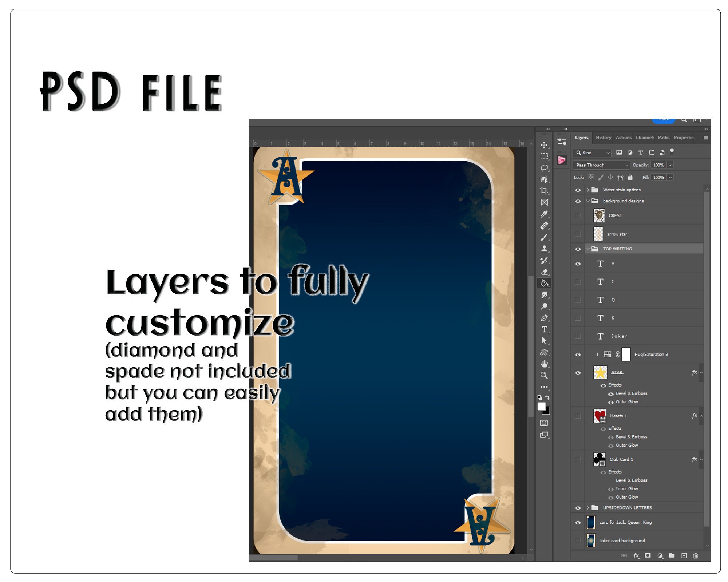Click the foreground color swatch
The width and height of the screenshot is (728, 582).
[x=542, y=407]
